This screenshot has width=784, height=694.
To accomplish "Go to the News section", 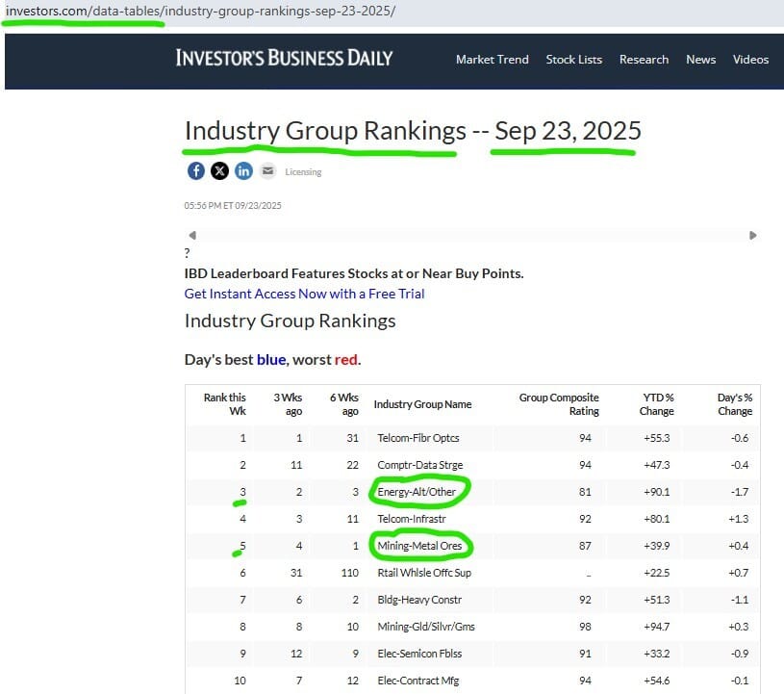I will (x=700, y=60).
